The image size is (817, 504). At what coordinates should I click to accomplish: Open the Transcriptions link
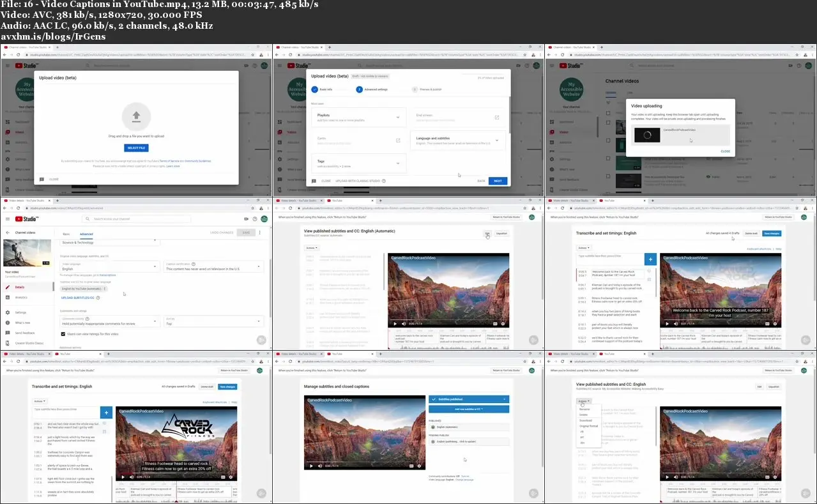107,275
